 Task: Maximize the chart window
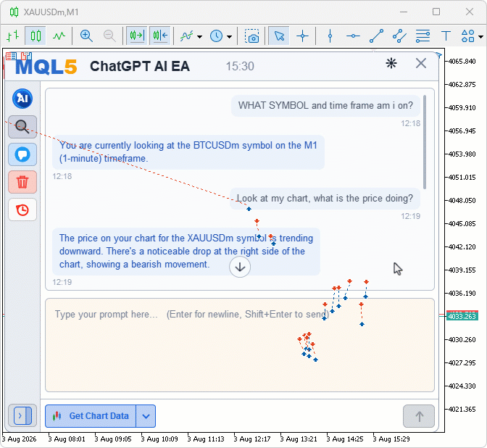point(436,12)
